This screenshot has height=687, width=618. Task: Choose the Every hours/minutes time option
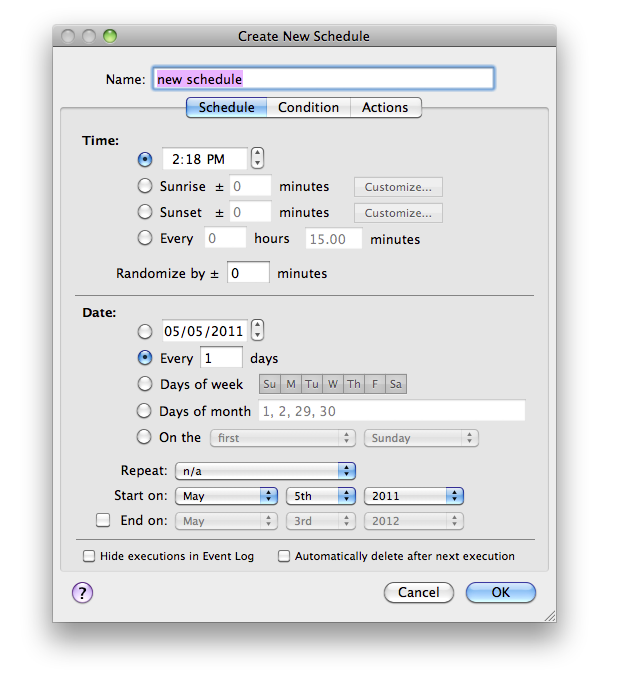pos(145,238)
